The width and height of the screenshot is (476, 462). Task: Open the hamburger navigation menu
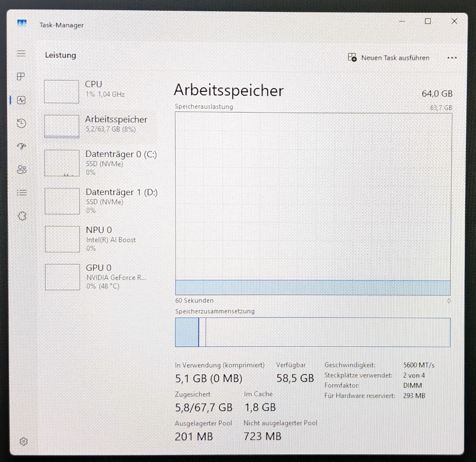(x=21, y=53)
